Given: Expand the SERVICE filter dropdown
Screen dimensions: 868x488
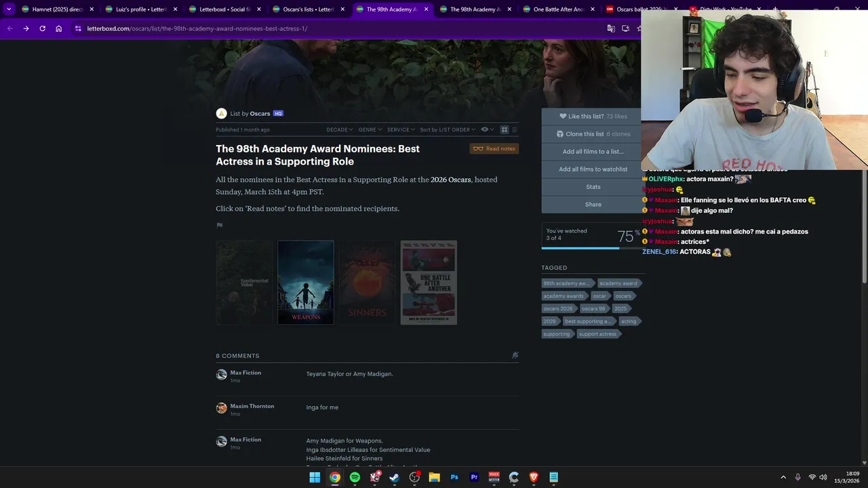Looking at the screenshot, I should tap(401, 129).
